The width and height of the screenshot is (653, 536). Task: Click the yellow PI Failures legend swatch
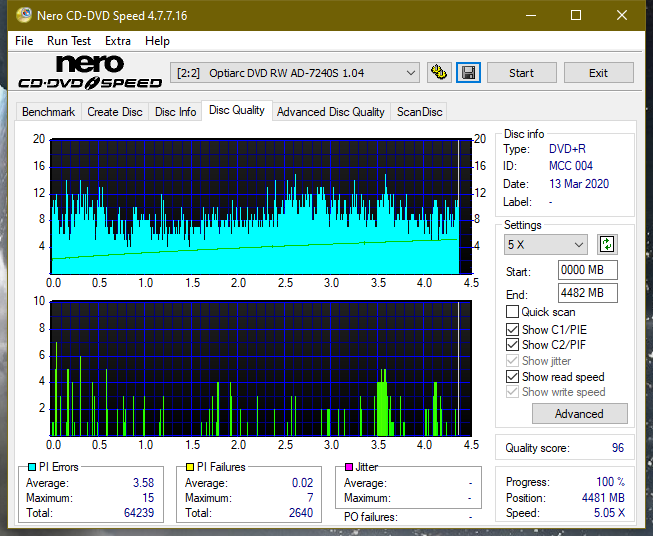190,467
